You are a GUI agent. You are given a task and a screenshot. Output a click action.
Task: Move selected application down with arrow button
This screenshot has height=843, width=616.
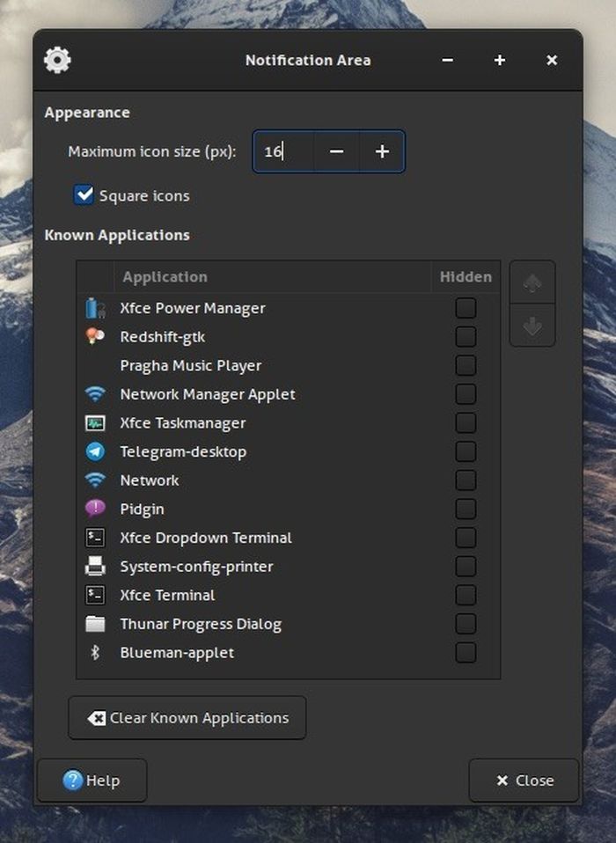coord(532,326)
